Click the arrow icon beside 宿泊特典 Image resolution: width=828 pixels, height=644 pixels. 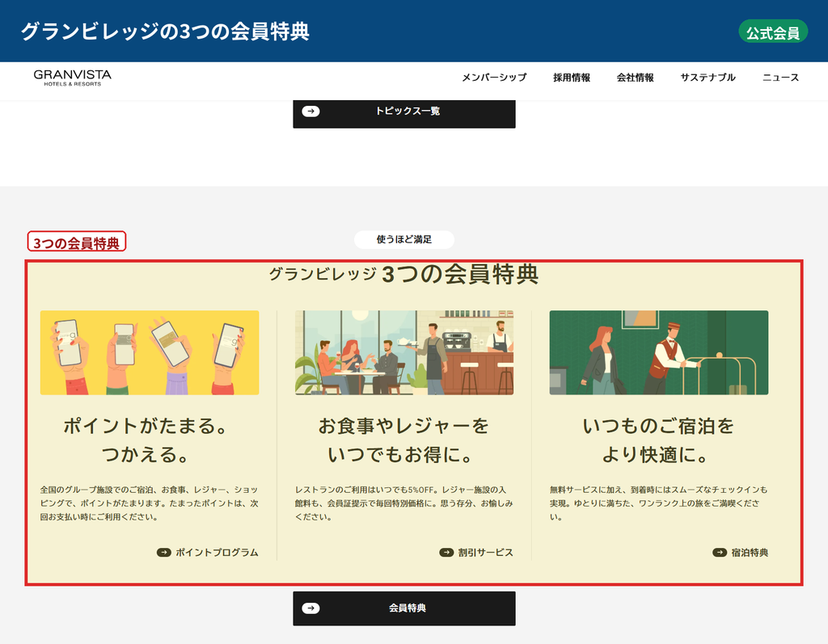click(719, 553)
